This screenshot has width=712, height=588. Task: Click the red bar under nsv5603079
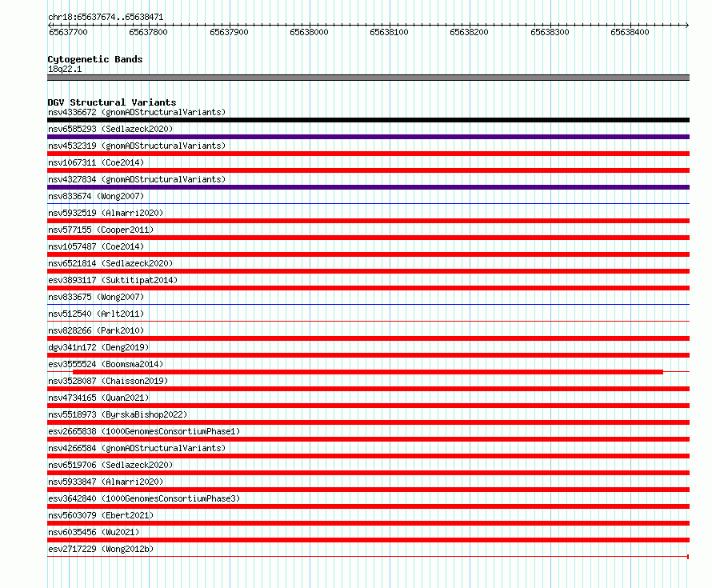368,523
